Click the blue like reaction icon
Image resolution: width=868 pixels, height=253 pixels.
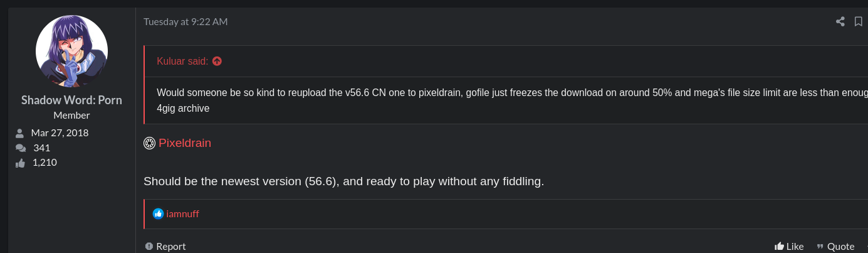[158, 214]
